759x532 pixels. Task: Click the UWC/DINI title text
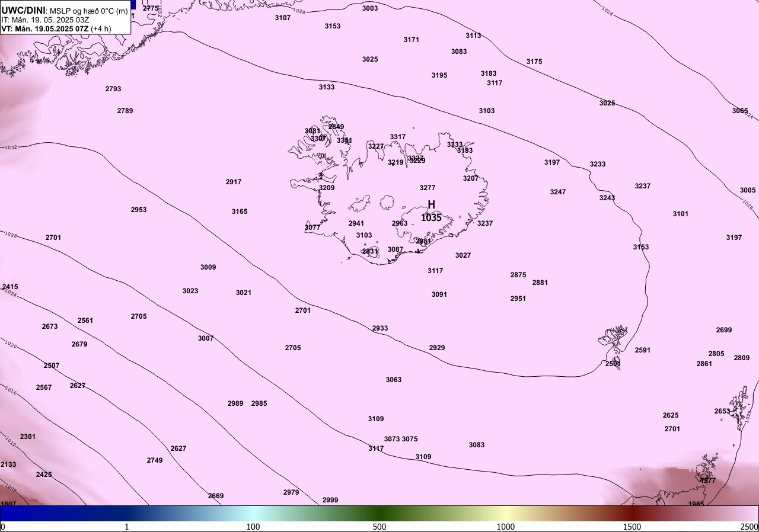tap(23, 10)
